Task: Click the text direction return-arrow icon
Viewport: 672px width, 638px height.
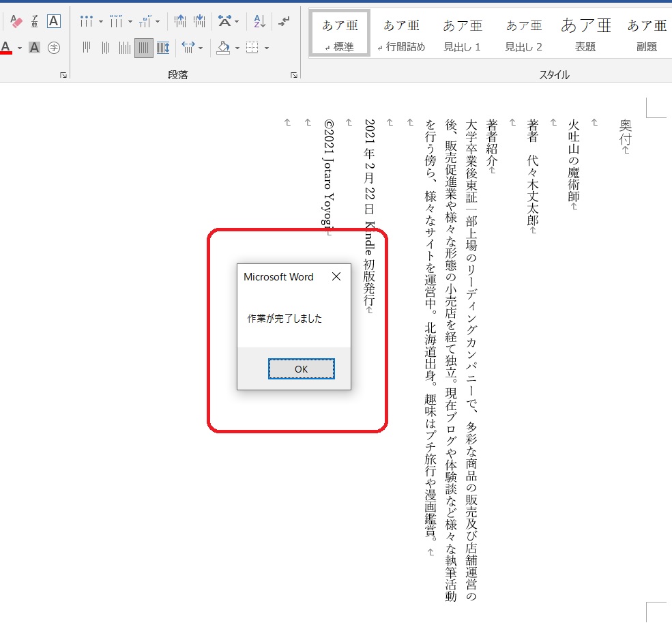Action: coord(284,22)
